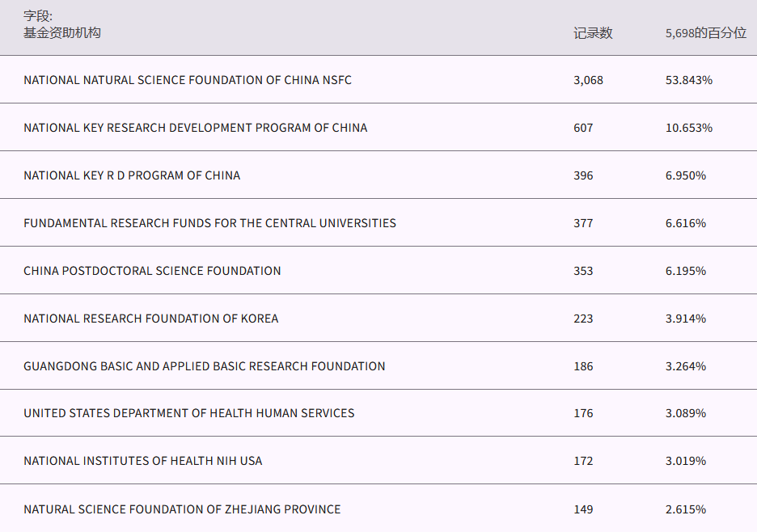
Task: Select the 396 record count cell
Action: coord(583,175)
